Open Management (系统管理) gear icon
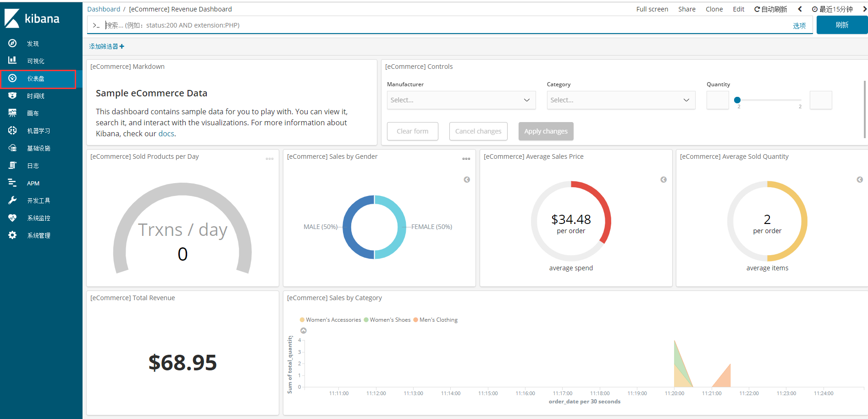The width and height of the screenshot is (868, 419). [x=12, y=235]
